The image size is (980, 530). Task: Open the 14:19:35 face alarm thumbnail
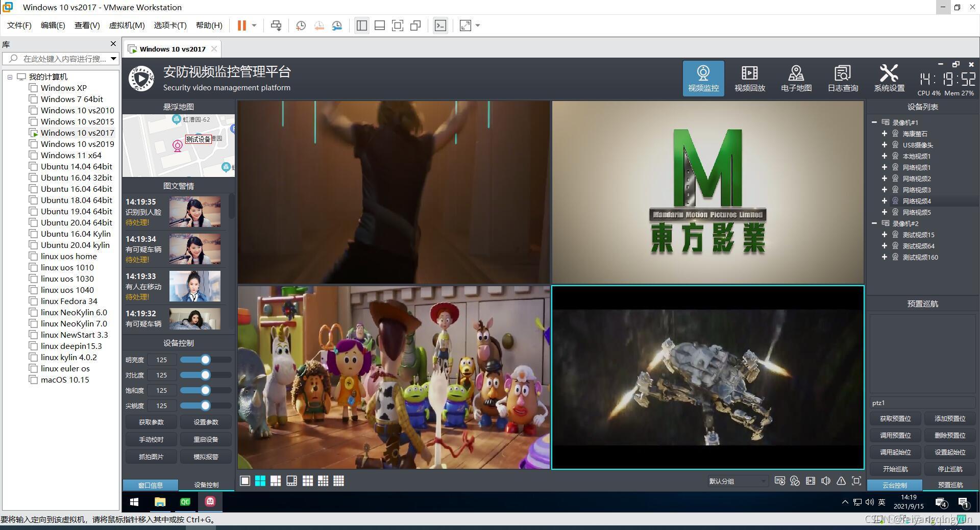(x=195, y=212)
